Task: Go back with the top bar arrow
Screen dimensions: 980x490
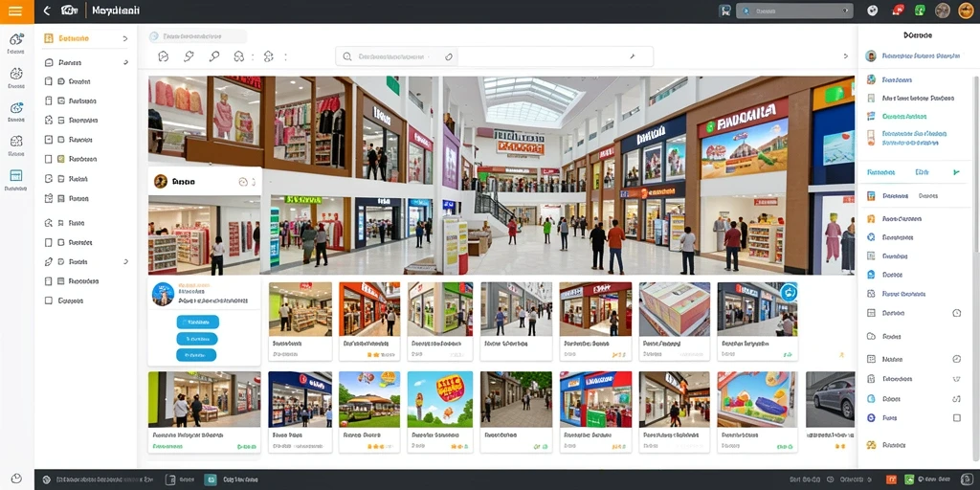Action: tap(46, 11)
